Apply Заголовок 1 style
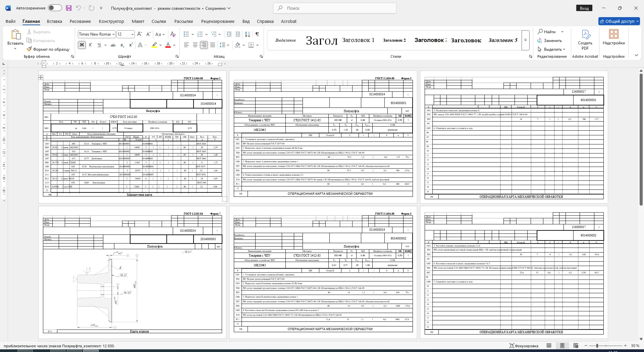The height and width of the screenshot is (352, 644). coord(358,40)
